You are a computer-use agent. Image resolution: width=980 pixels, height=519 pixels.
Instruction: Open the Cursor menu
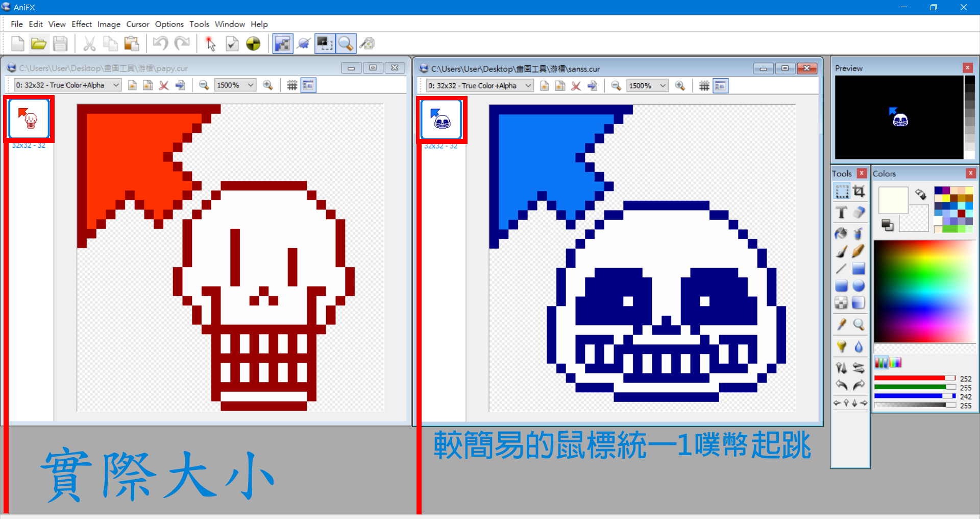pyautogui.click(x=138, y=24)
